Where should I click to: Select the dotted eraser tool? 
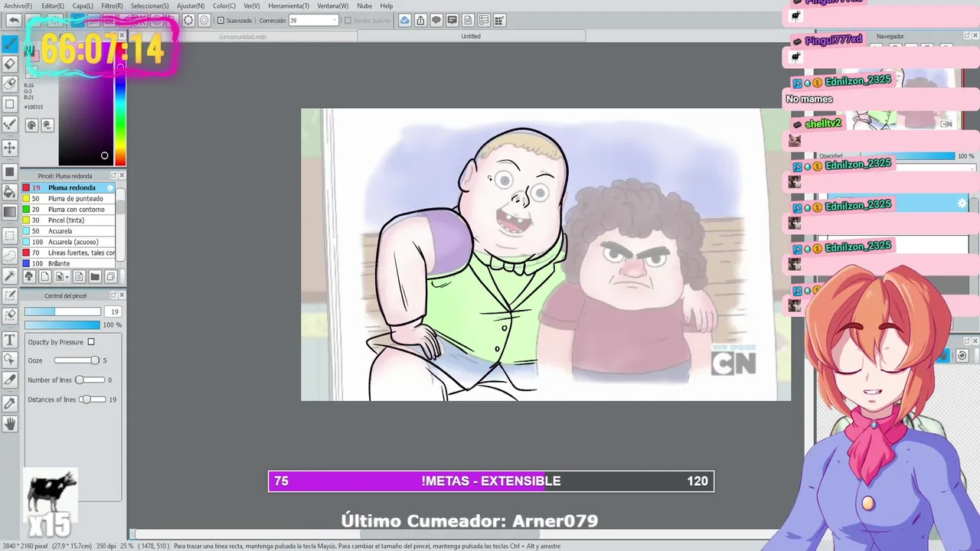click(10, 83)
